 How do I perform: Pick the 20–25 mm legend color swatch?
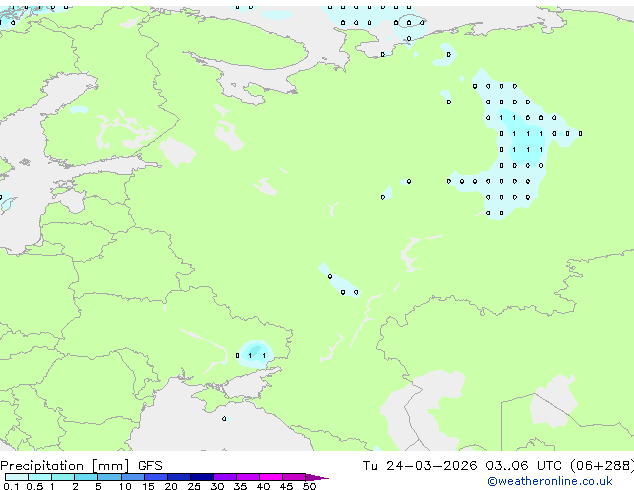[x=179, y=477]
